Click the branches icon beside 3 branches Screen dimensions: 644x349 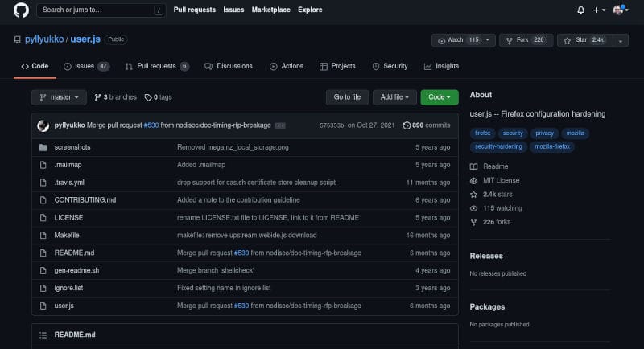(x=97, y=97)
